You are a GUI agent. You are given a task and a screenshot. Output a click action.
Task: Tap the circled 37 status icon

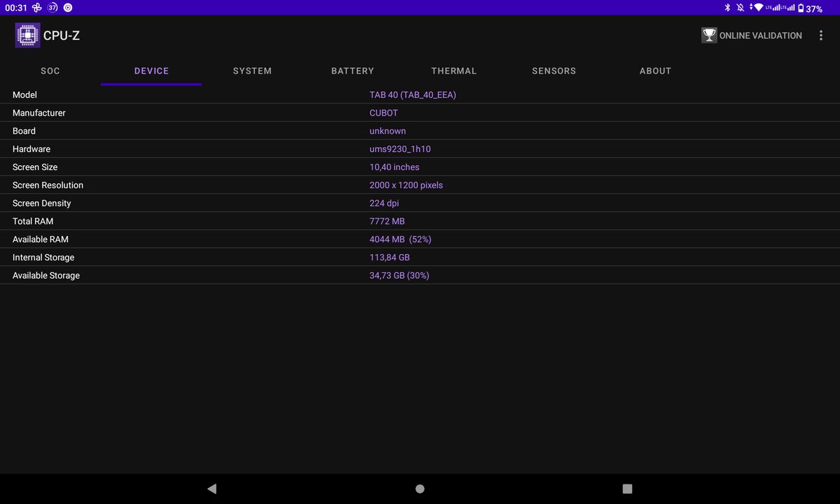(x=52, y=8)
